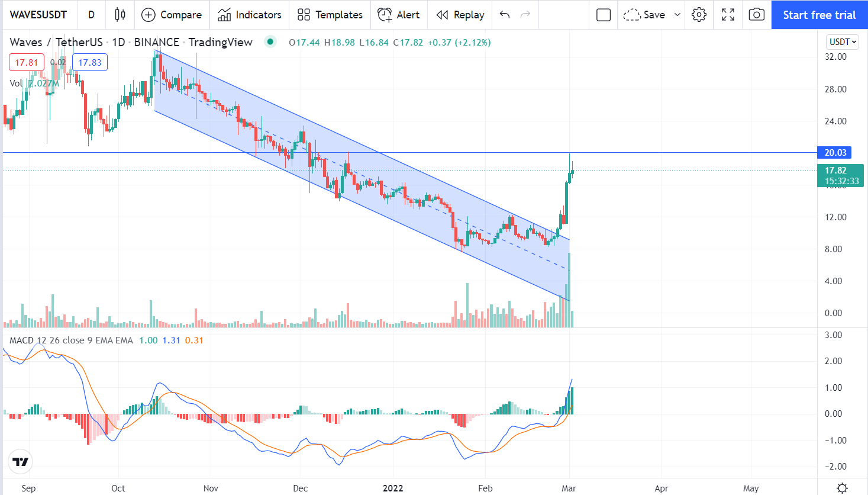Screen dimensions: 868x495
Task: Start bar Replay mode
Action: point(460,15)
